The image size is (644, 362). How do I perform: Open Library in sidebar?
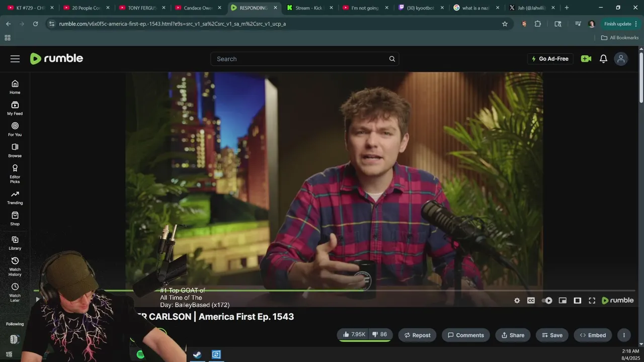(x=15, y=243)
